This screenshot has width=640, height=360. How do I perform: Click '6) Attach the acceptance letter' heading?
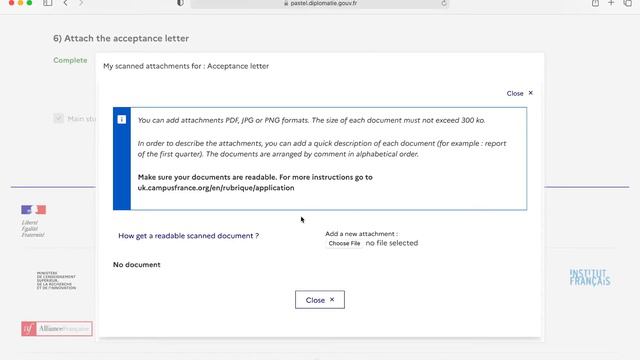click(x=121, y=38)
